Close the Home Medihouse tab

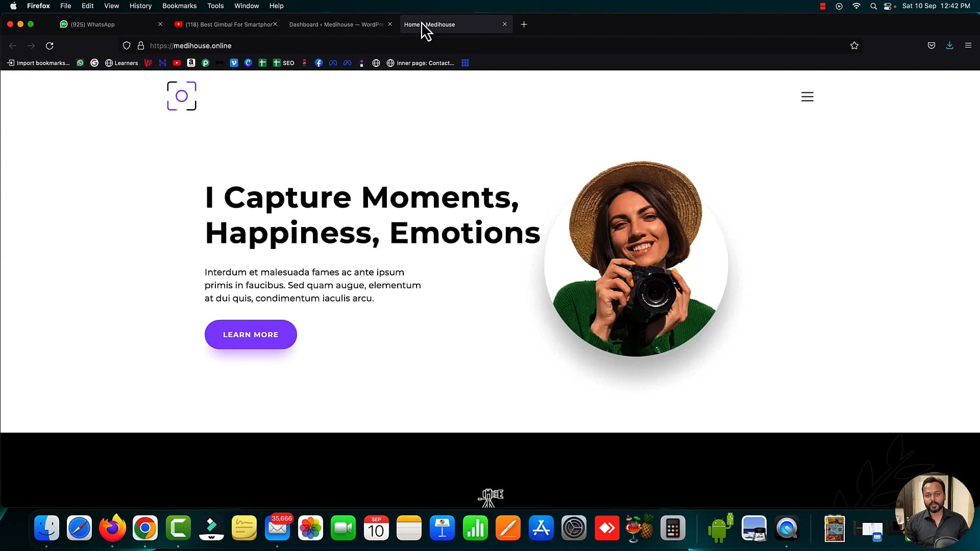505,24
